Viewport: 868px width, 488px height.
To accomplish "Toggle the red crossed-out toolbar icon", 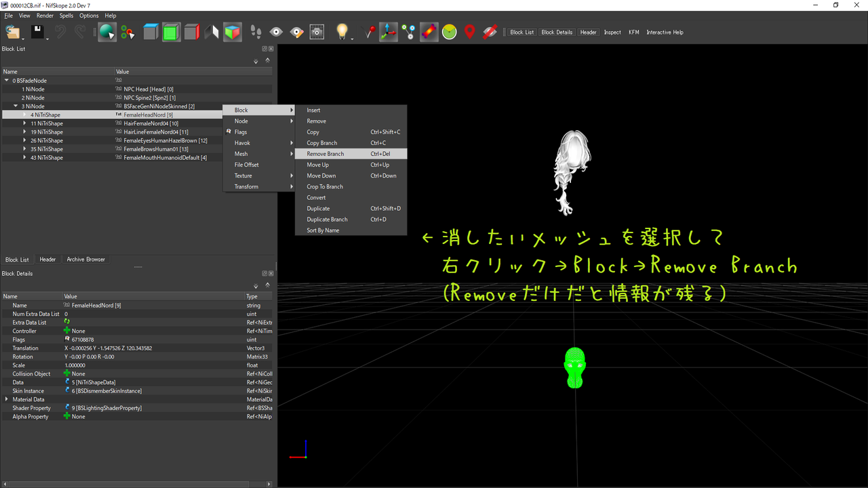I will (490, 32).
